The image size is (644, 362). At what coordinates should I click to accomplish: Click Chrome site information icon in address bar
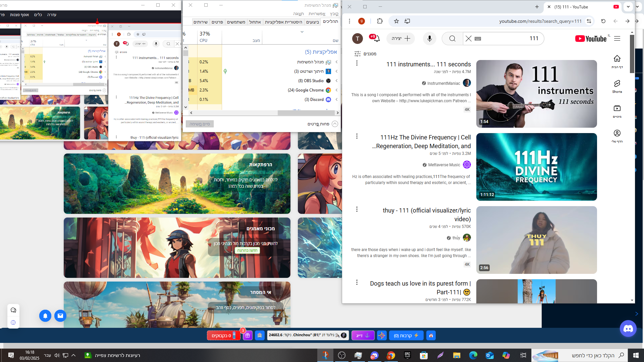589,21
